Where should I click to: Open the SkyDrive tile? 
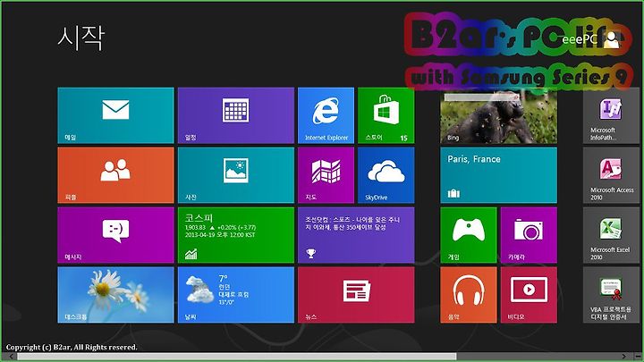pos(386,175)
